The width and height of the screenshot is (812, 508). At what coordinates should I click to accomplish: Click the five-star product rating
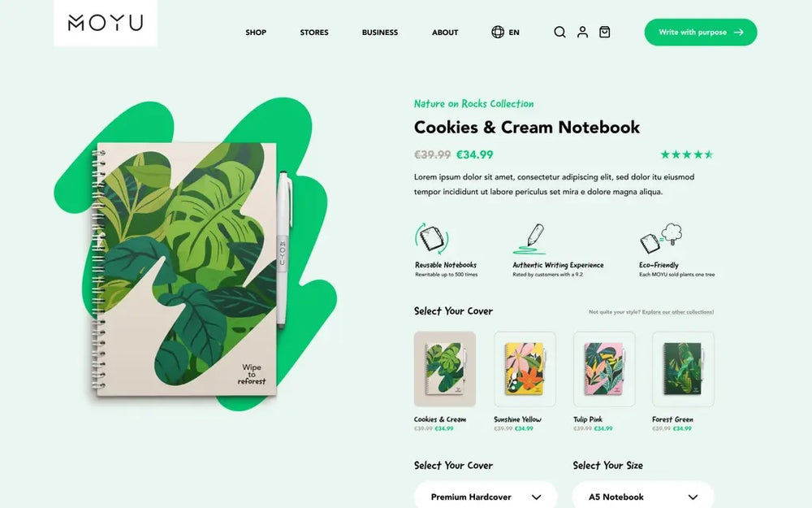click(687, 154)
